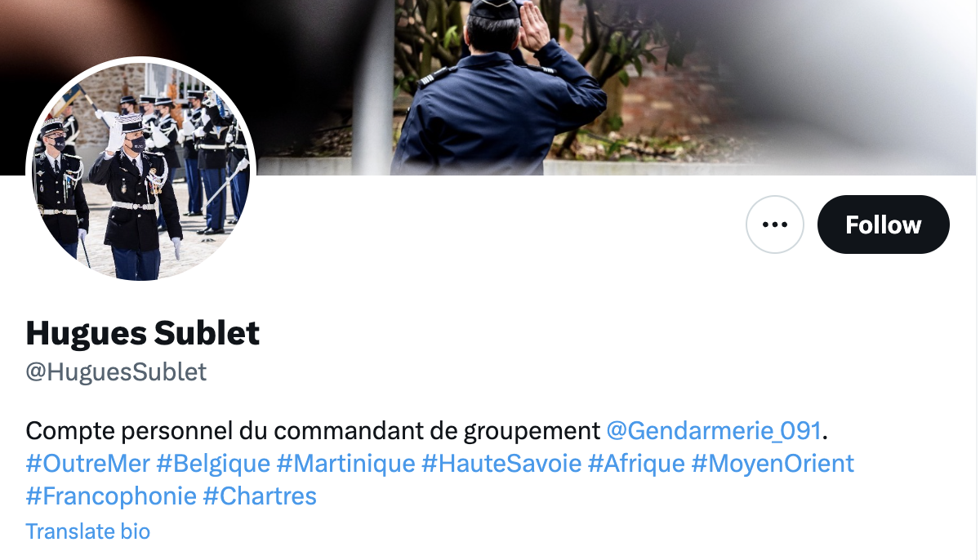Open the #HauteSavoie hashtag

(x=501, y=464)
